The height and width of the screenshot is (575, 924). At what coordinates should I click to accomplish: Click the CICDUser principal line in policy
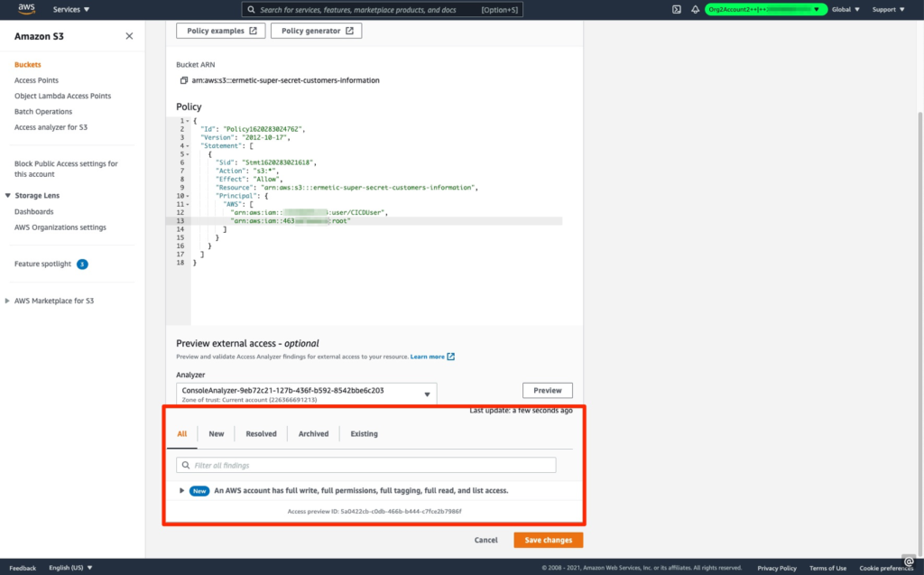[310, 212]
